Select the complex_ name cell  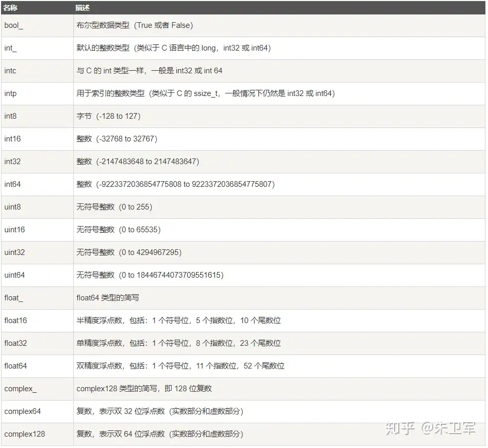coord(37,389)
